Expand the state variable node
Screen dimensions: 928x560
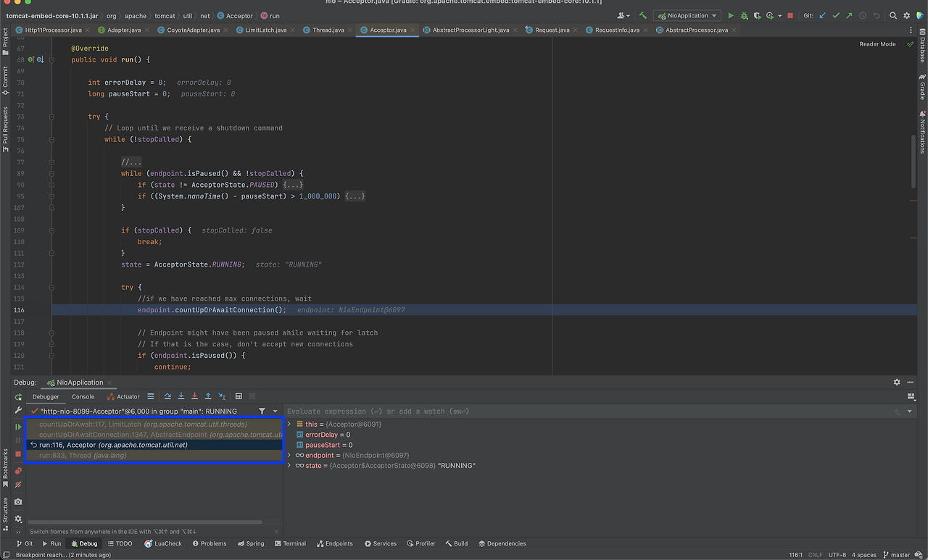290,466
